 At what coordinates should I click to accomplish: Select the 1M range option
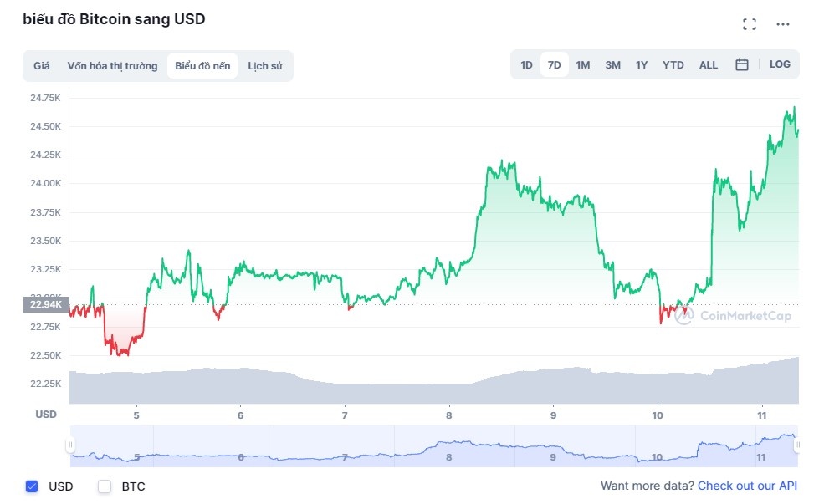click(x=582, y=64)
